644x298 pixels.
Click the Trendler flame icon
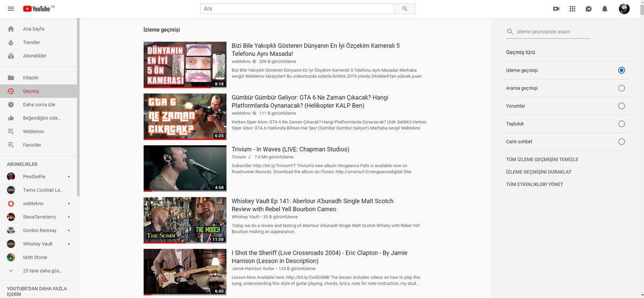(x=11, y=42)
